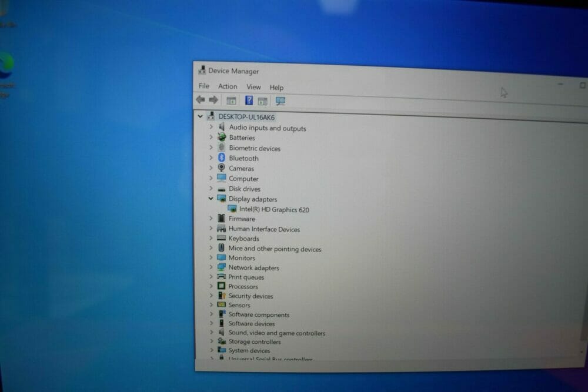Click the Firmware category icon
The width and height of the screenshot is (588, 392).
(x=222, y=218)
